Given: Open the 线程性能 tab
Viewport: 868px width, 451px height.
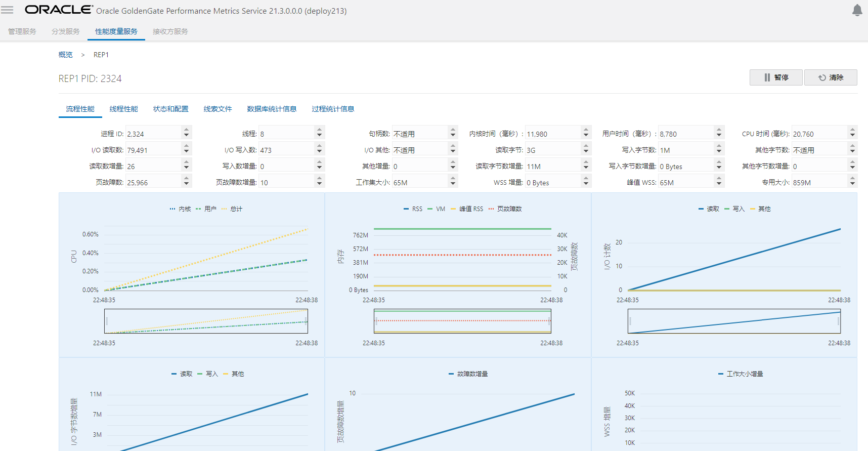Looking at the screenshot, I should [x=124, y=109].
